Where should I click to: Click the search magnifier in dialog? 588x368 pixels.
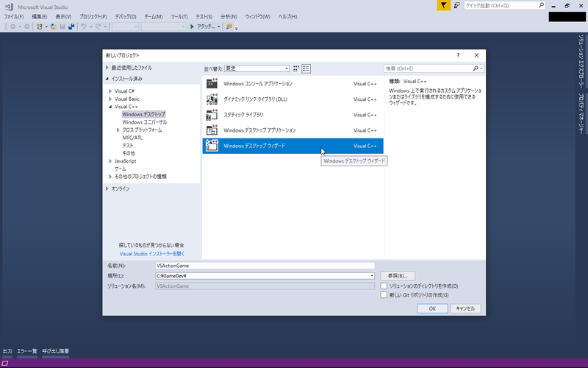tap(476, 68)
